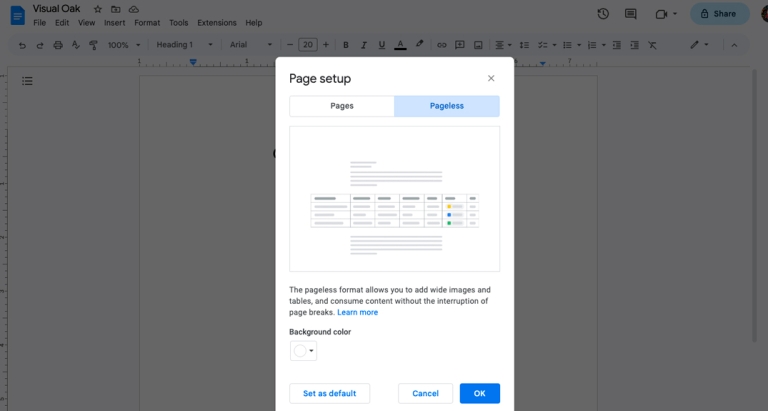This screenshot has width=768, height=411.
Task: Open the Arial font dropdown
Action: 251,45
